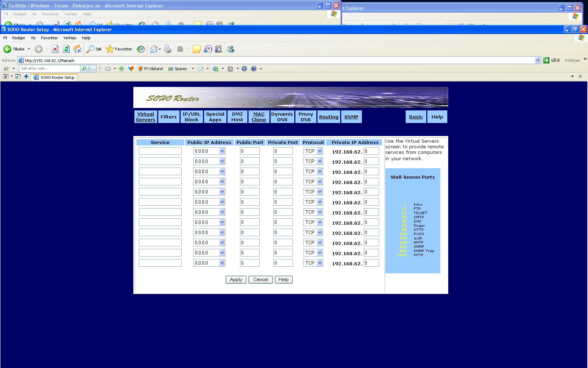Open the Rediger menu in SOHO Router window
This screenshot has height=368, width=588.
point(19,38)
